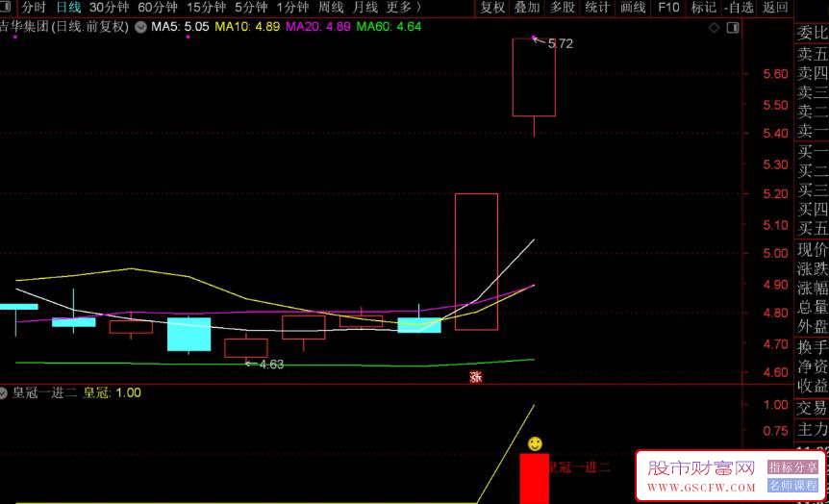Viewport: 829px width, 504px height.
Task: Switch chart to 60分钟 period
Action: coord(158,8)
